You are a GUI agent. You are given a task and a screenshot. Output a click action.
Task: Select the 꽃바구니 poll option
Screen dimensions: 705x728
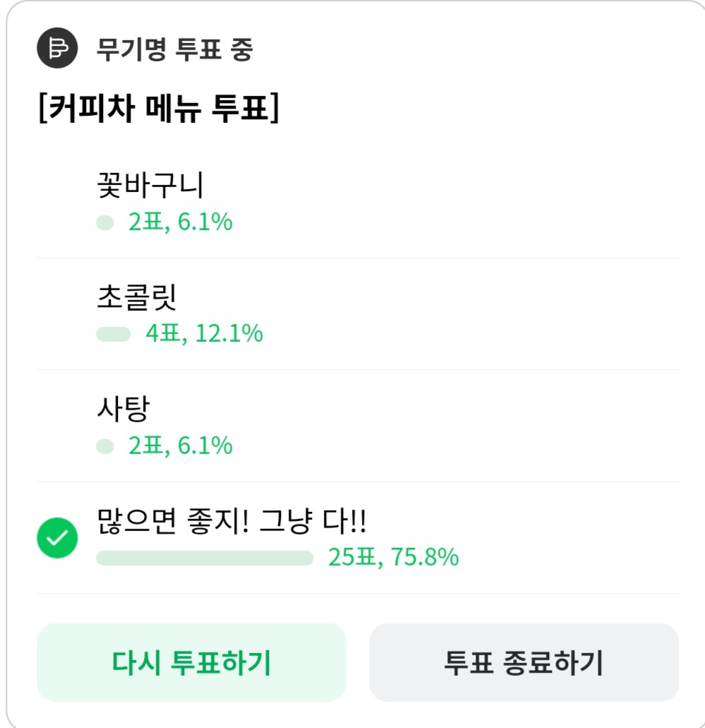point(150,185)
